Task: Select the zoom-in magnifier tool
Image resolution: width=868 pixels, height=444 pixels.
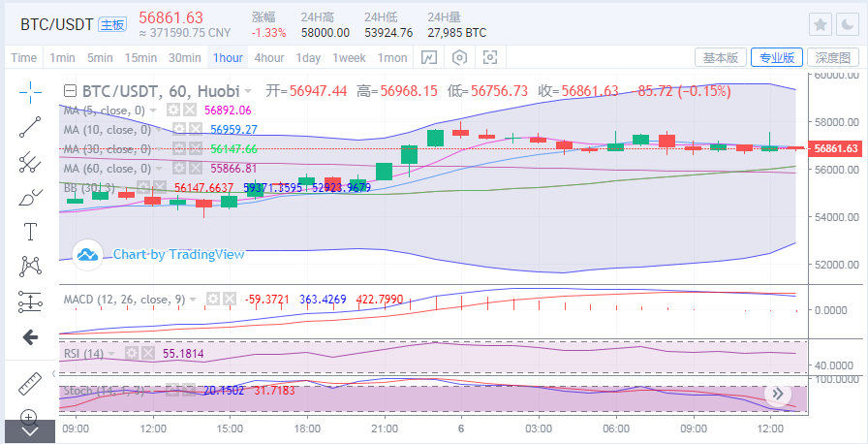Action: pyautogui.click(x=30, y=416)
